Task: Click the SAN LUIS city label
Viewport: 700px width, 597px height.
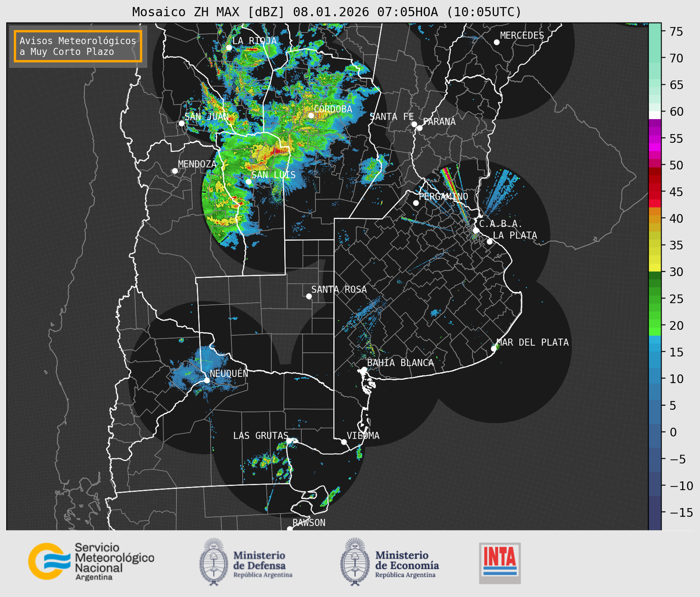Action: coord(274,175)
